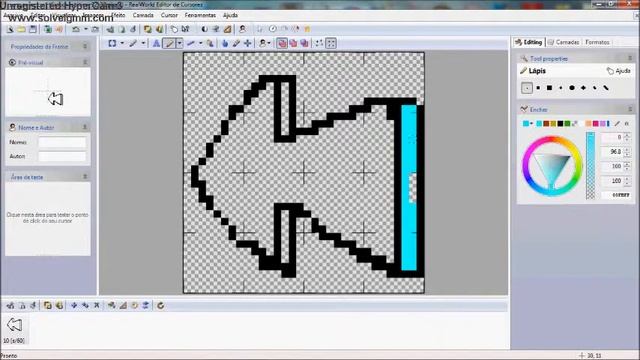
Task: Click the hand pointer icon in top toolbar
Action: pos(174,29)
